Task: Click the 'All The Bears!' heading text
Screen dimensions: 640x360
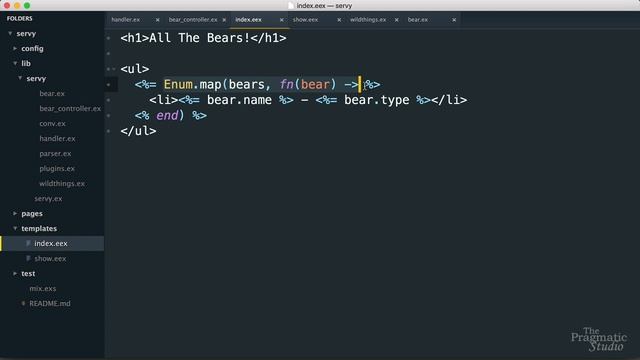Action: [x=200, y=38]
